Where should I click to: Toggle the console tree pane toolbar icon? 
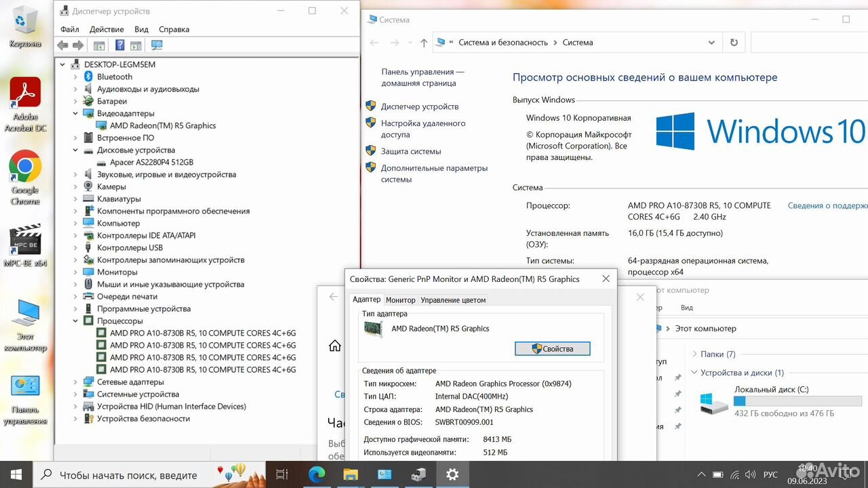[99, 45]
